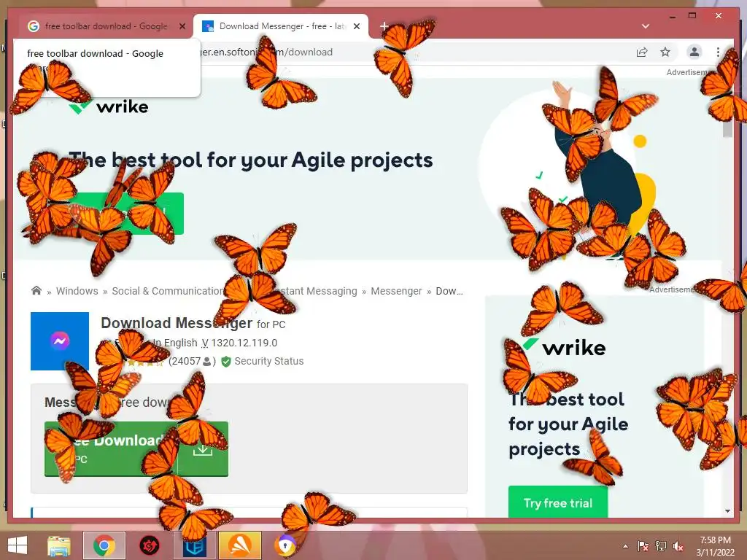
Task: Open the orange Avast taskbar icon
Action: click(239, 545)
